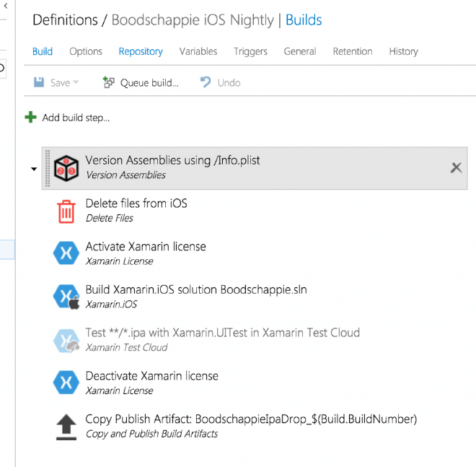Select 'Deactivate Xamarin license' step title
This screenshot has width=476, height=467.
[151, 376]
